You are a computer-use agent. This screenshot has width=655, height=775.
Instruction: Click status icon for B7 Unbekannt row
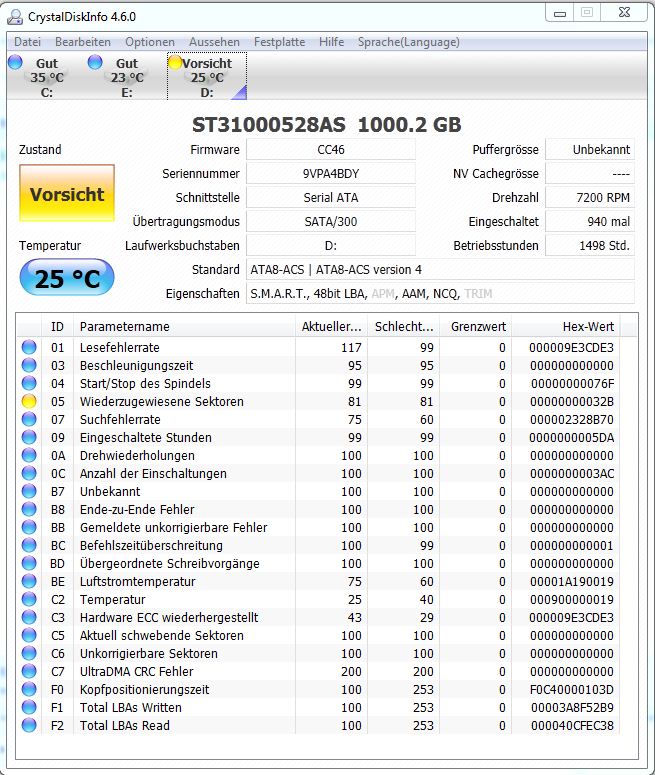pos(29,491)
